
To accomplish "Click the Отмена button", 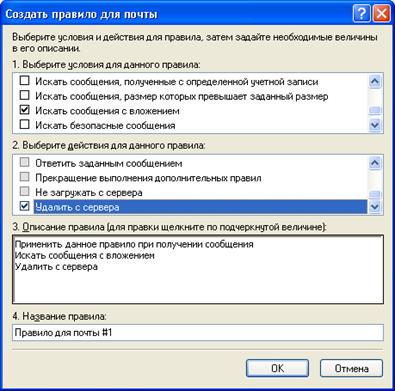I will [351, 368].
